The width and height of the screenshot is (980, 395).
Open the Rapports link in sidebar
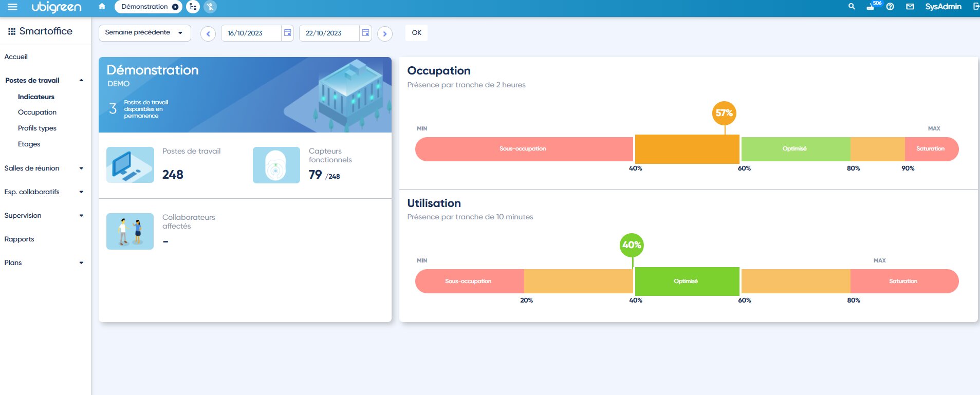pyautogui.click(x=19, y=239)
